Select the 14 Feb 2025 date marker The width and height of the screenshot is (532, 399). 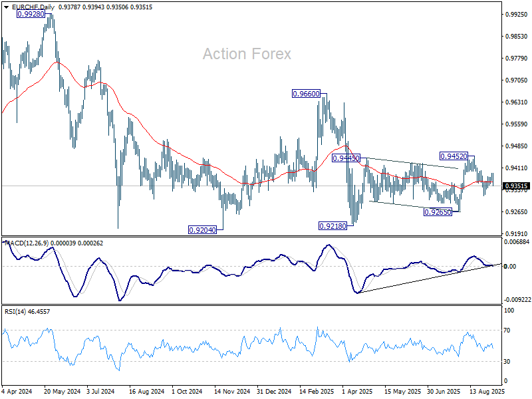coord(317,391)
